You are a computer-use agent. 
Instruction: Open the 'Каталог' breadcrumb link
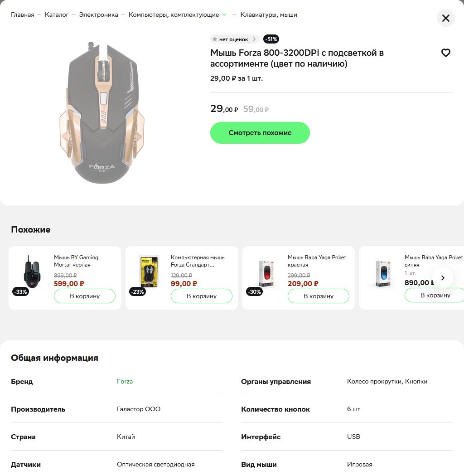(57, 15)
